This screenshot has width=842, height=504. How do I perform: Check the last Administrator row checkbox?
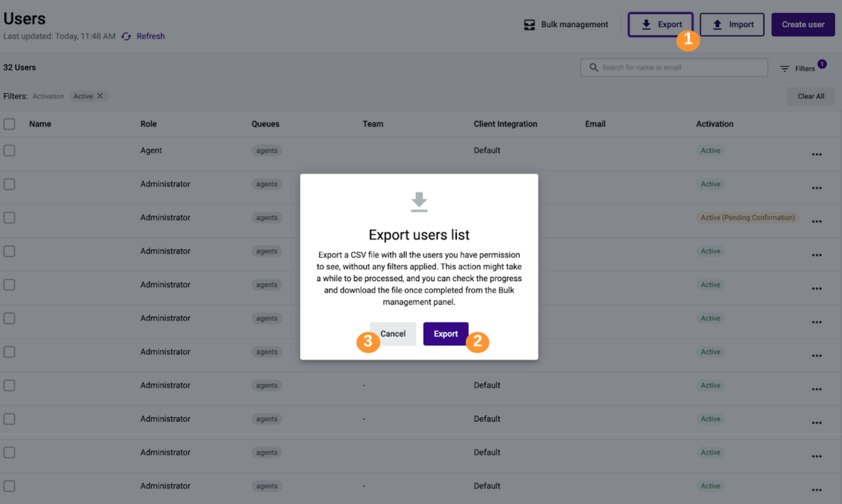[x=9, y=486]
